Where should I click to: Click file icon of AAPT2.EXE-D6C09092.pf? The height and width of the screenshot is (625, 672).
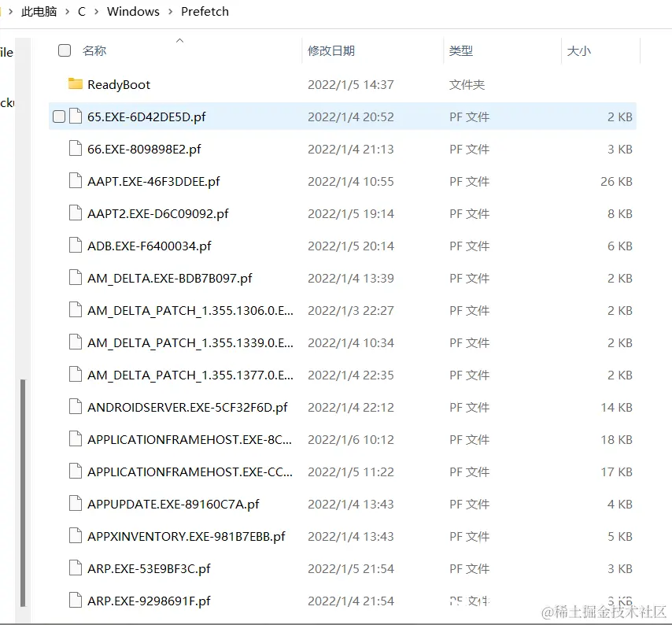pyautogui.click(x=76, y=213)
